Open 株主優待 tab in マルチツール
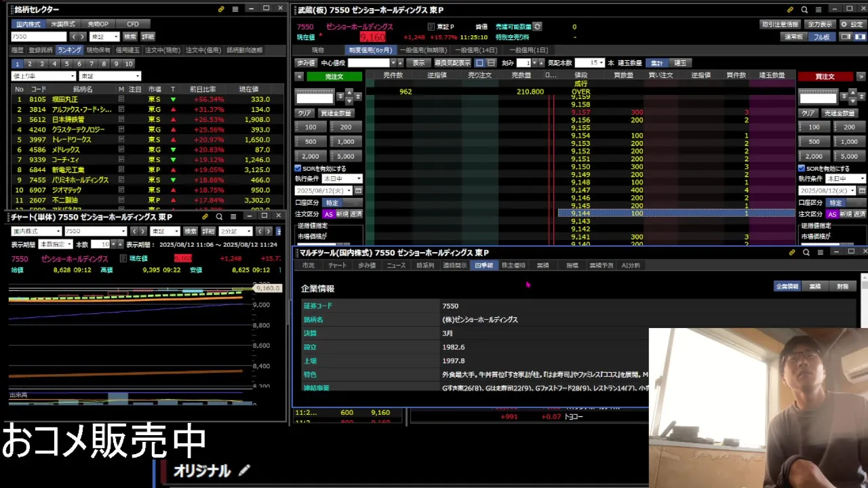This screenshot has width=868, height=488. [513, 265]
